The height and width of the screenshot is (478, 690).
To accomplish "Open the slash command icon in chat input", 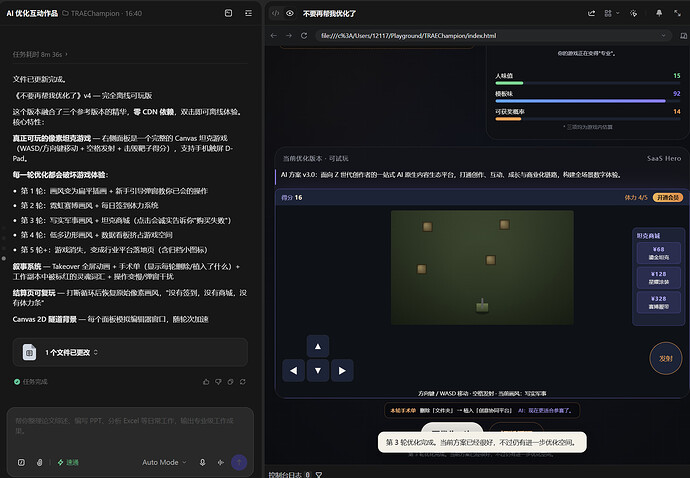I will tap(21, 462).
